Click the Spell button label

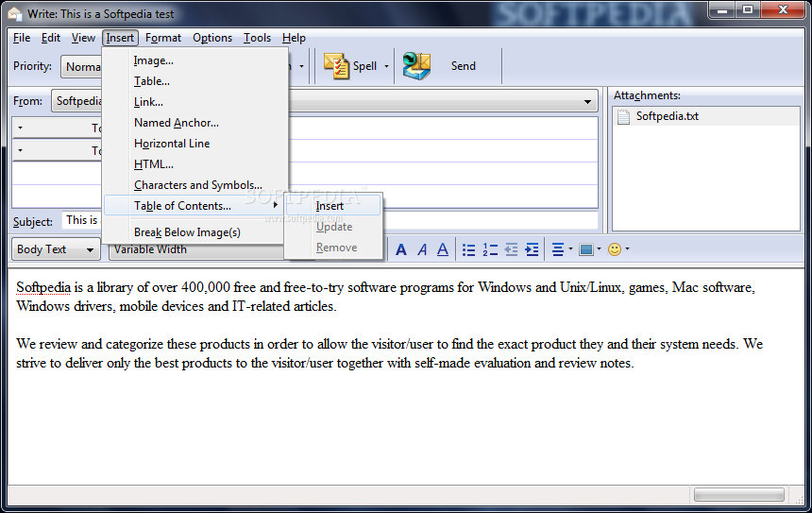[364, 66]
